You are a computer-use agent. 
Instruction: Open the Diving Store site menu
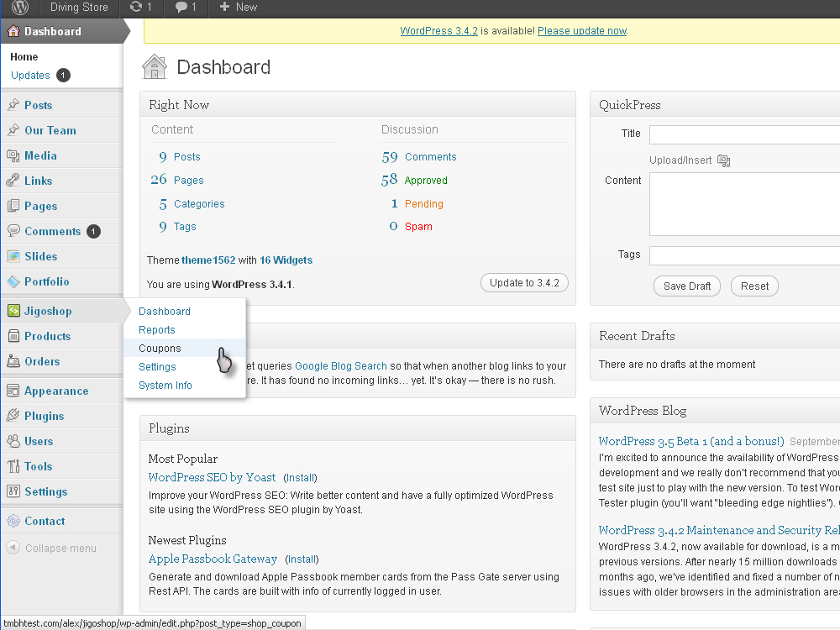click(79, 8)
